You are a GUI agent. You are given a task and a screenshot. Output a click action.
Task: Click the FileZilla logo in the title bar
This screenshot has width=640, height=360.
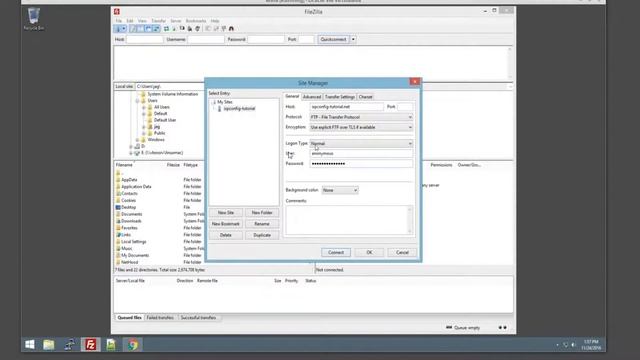[x=117, y=11]
